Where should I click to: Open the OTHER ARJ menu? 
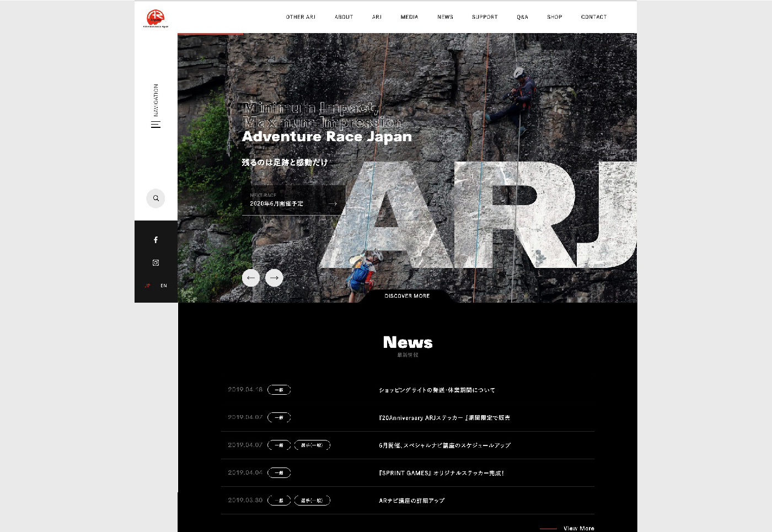pyautogui.click(x=301, y=17)
